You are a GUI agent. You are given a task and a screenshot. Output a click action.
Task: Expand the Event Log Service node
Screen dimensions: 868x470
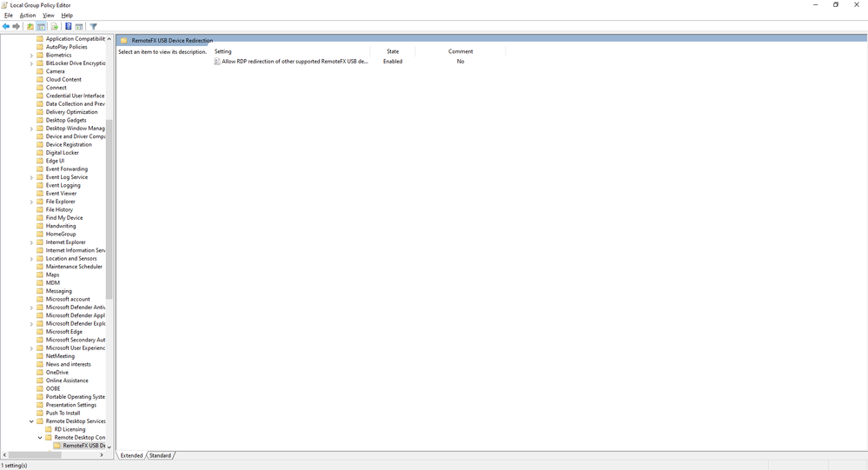tap(31, 177)
